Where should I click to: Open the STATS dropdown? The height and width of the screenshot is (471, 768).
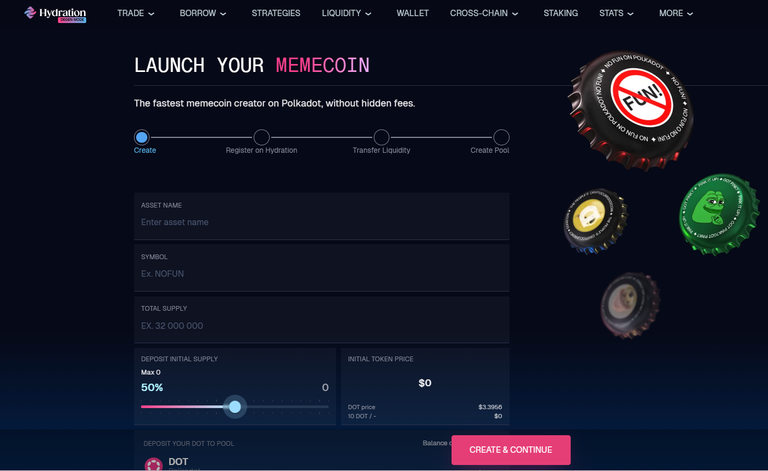point(616,13)
